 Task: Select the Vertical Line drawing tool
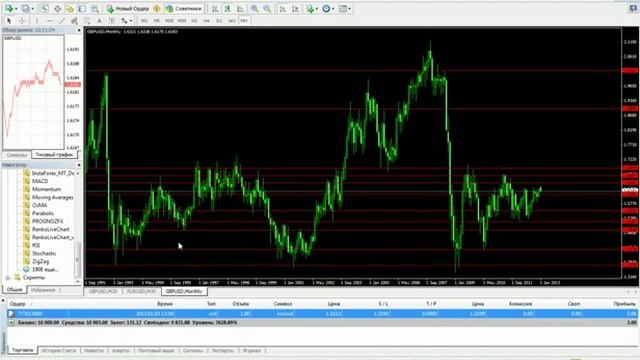[37, 20]
